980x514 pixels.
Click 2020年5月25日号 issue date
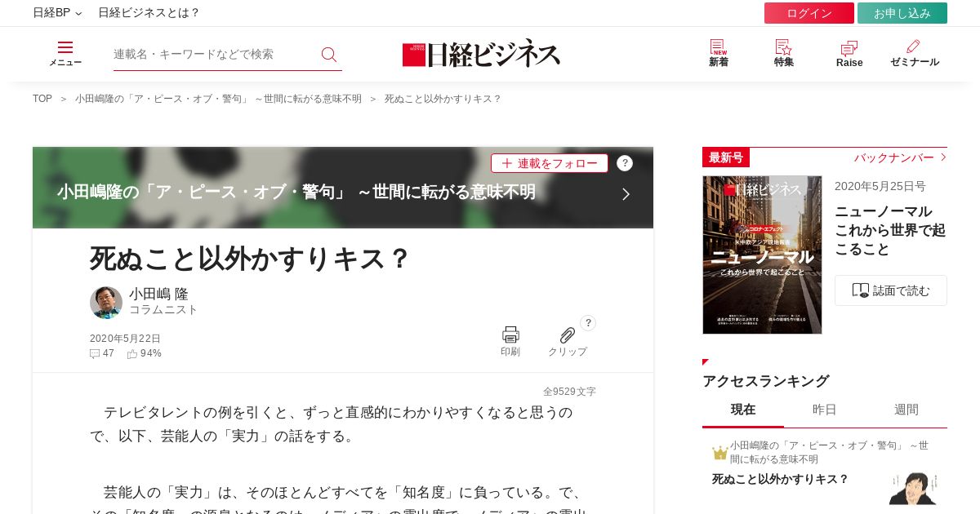click(880, 186)
